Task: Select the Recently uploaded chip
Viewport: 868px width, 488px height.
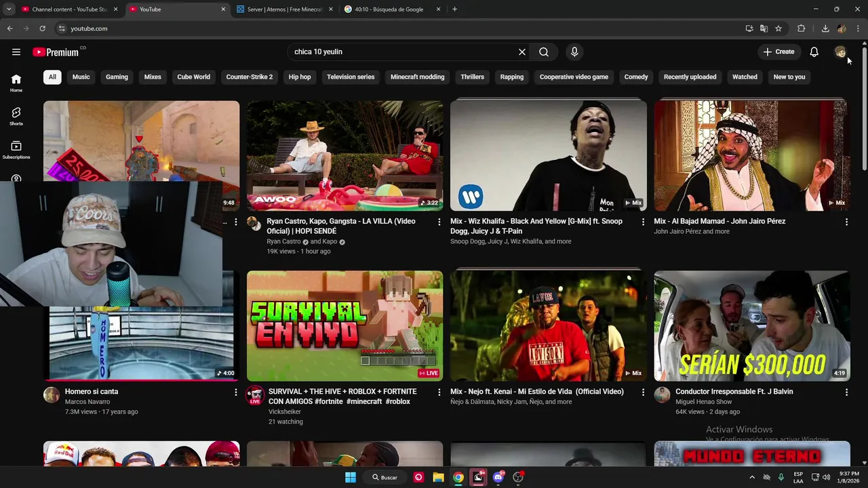Action: (690, 77)
